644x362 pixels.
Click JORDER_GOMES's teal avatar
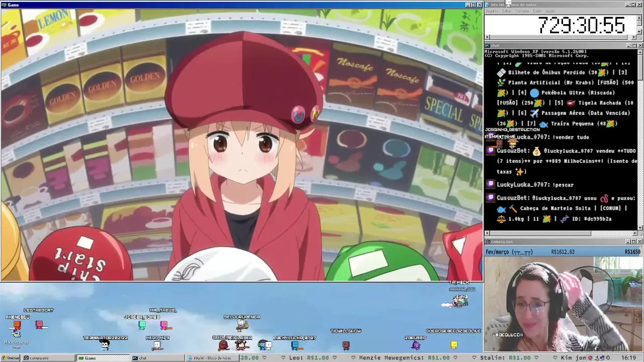tap(142, 325)
